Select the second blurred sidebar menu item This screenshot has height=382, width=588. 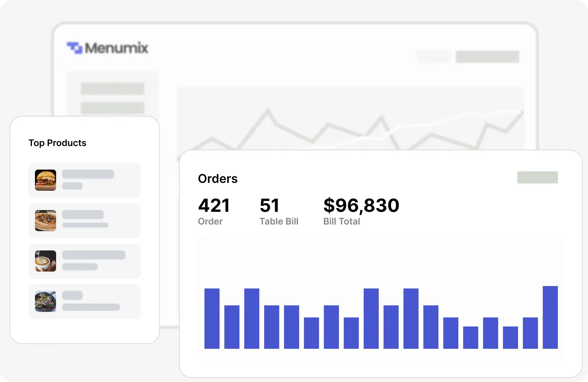112,108
